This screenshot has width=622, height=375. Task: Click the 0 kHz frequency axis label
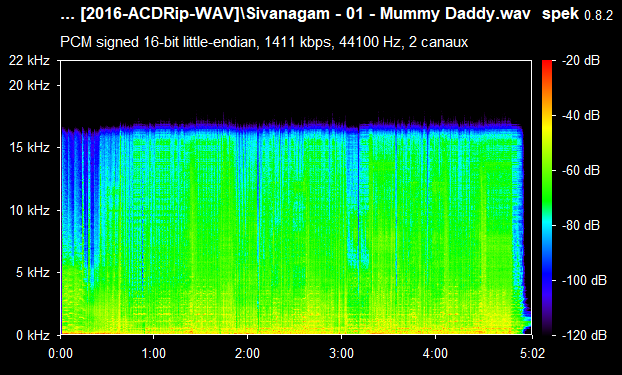coord(33,335)
